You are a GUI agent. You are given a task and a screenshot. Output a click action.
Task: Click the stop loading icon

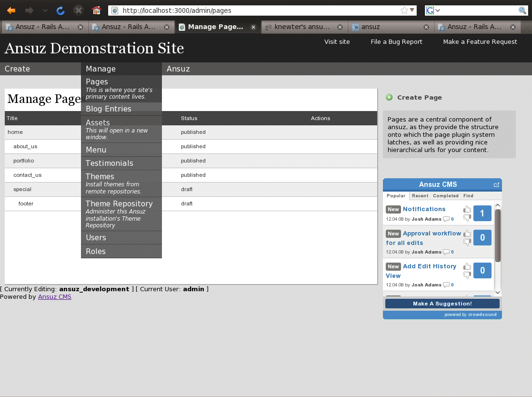point(79,10)
